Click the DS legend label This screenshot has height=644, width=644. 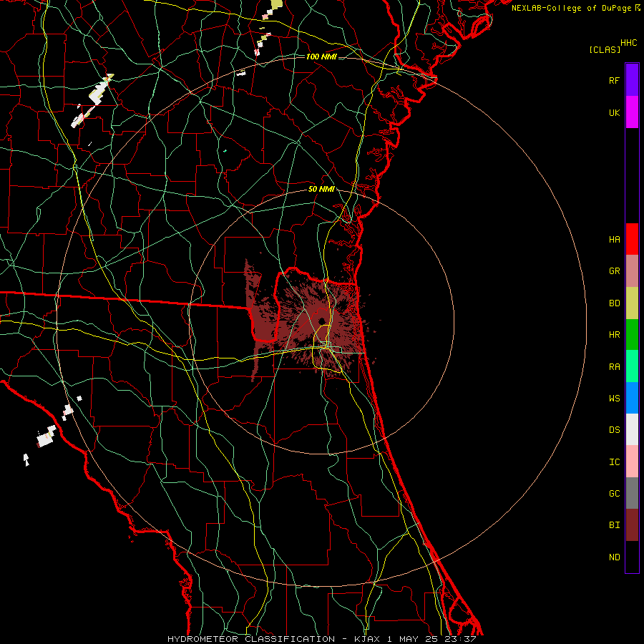pyautogui.click(x=614, y=429)
